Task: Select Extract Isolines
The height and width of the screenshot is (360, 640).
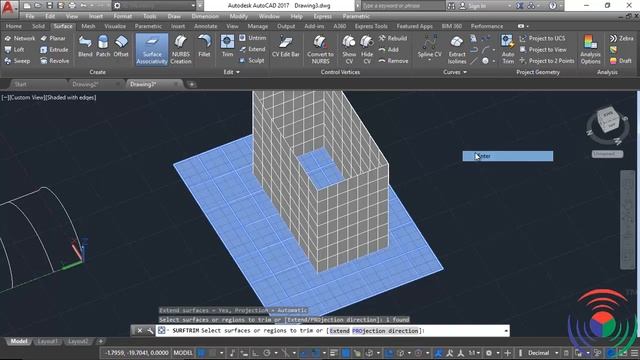Action: 457,49
